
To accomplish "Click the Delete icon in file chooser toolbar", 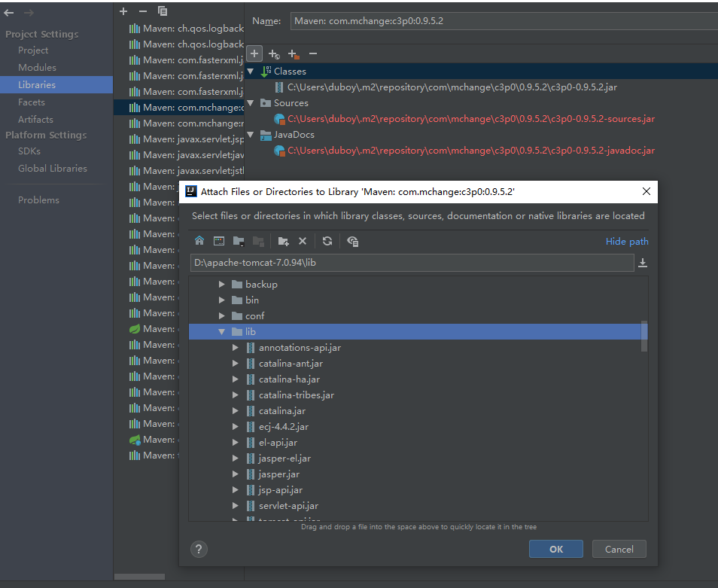I will pos(303,241).
